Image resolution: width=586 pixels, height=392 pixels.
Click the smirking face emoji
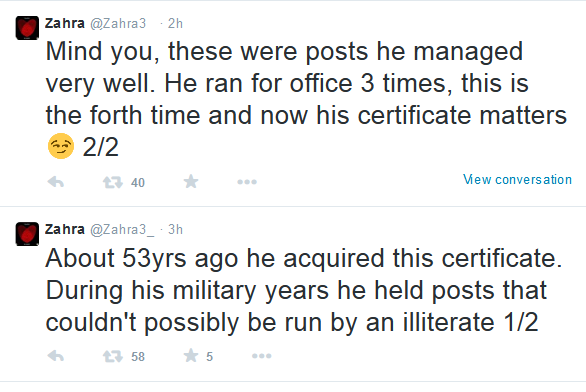click(61, 146)
